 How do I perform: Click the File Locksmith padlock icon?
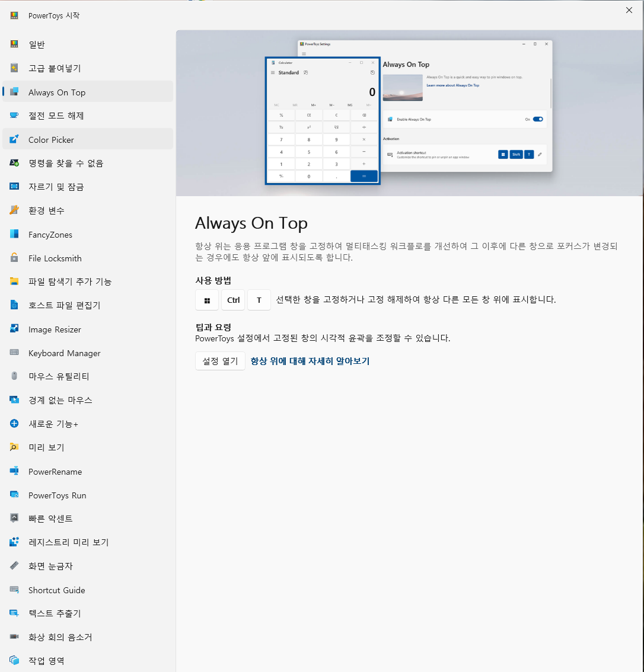[14, 258]
